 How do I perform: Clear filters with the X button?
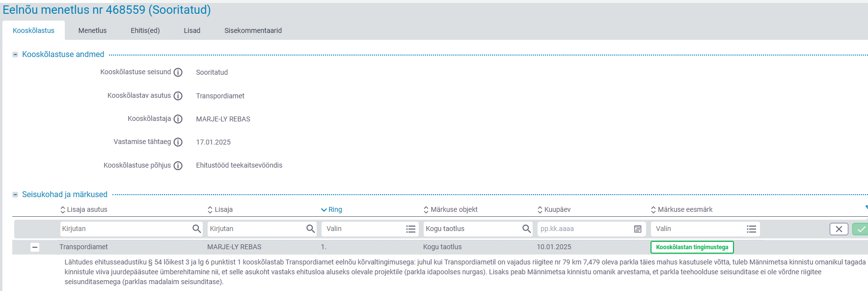[x=839, y=229]
